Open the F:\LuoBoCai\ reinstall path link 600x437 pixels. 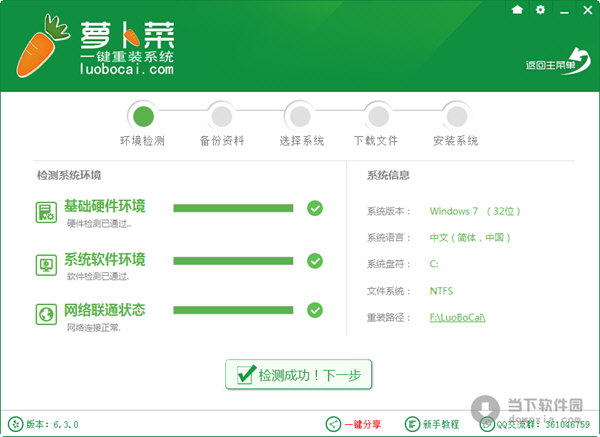pyautogui.click(x=457, y=317)
